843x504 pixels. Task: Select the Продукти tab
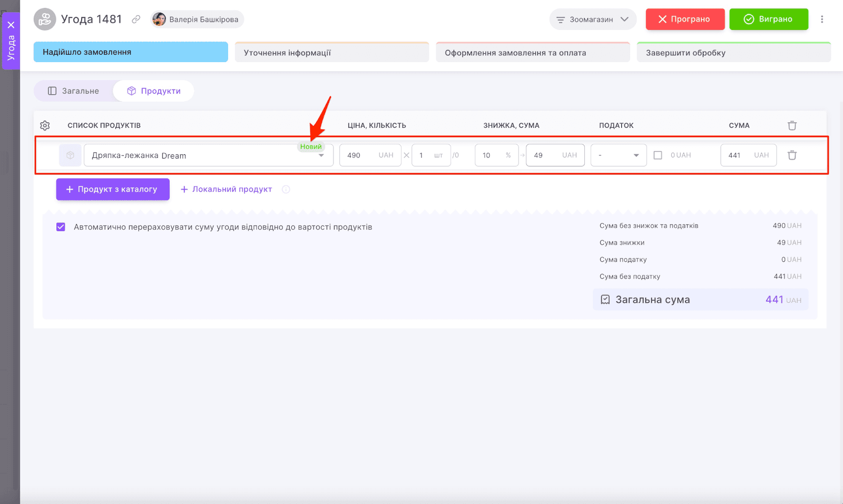click(154, 91)
